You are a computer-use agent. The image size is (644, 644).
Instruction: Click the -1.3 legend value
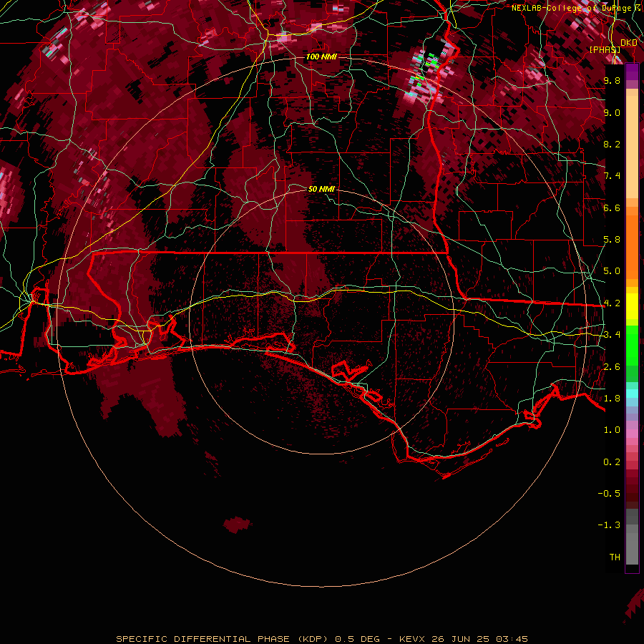click(x=609, y=525)
